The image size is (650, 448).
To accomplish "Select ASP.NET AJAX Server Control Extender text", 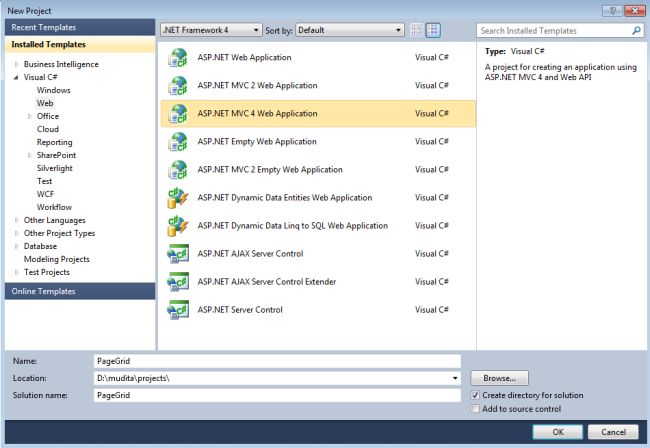I will pyautogui.click(x=267, y=282).
